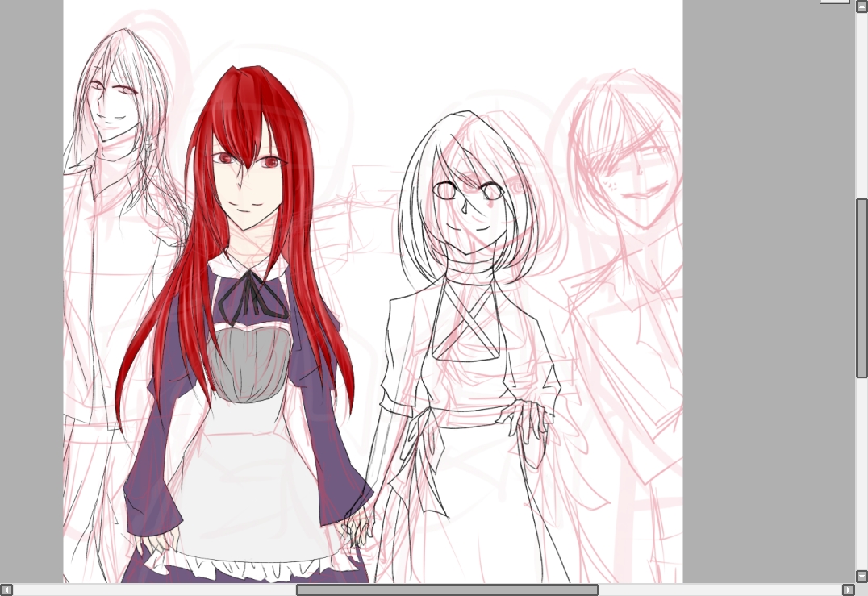The height and width of the screenshot is (596, 868).
Task: Click the horizontal scrollbar thumb
Action: (447, 590)
